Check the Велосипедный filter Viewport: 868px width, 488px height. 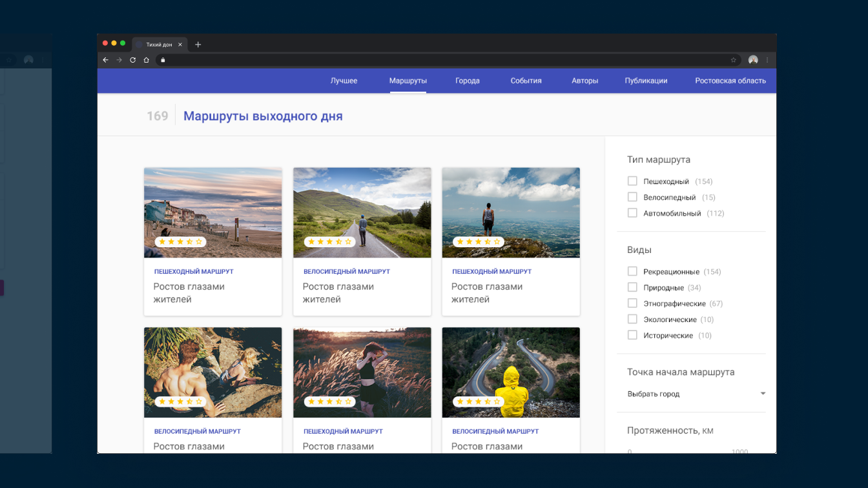(x=632, y=198)
